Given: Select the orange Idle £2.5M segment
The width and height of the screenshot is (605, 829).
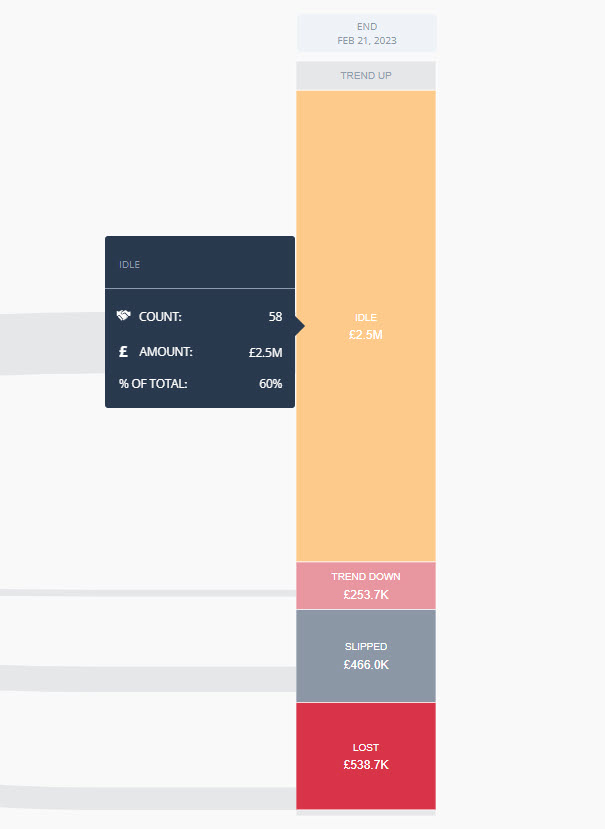Looking at the screenshot, I should pos(366,326).
